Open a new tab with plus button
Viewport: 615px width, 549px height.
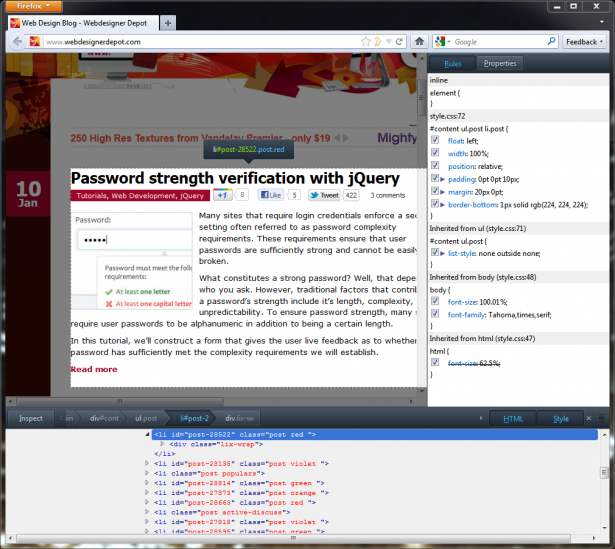[x=168, y=23]
